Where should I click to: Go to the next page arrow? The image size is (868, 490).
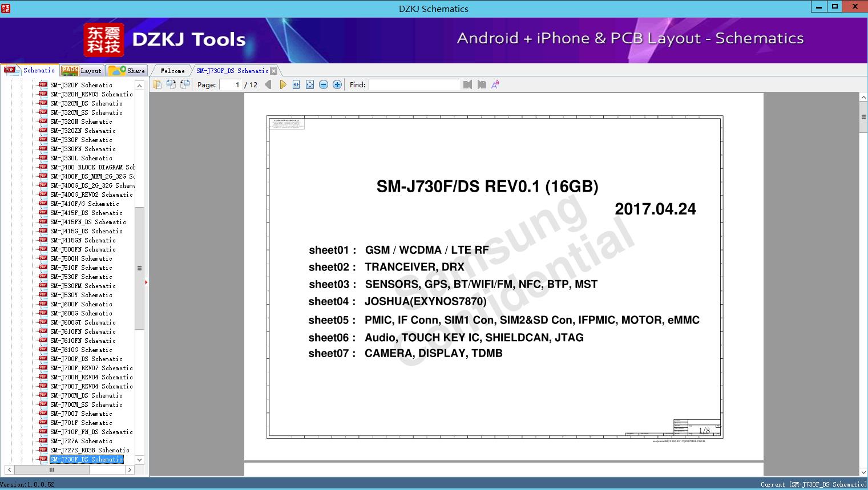282,84
